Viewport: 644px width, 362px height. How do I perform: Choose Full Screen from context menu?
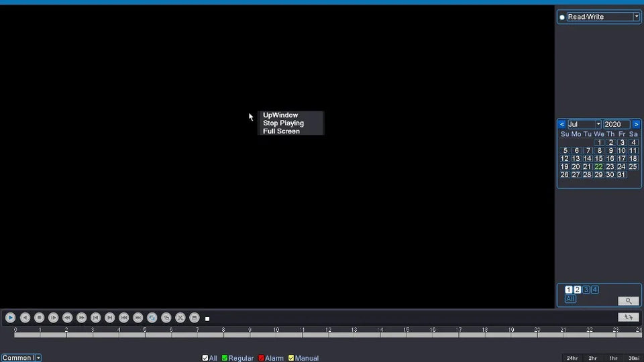(281, 131)
